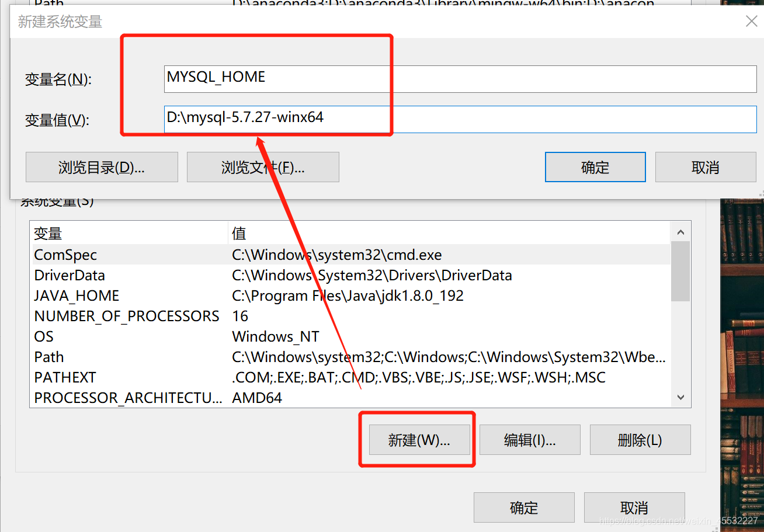
Task: Click the system variables list scroll up arrow
Action: click(680, 232)
